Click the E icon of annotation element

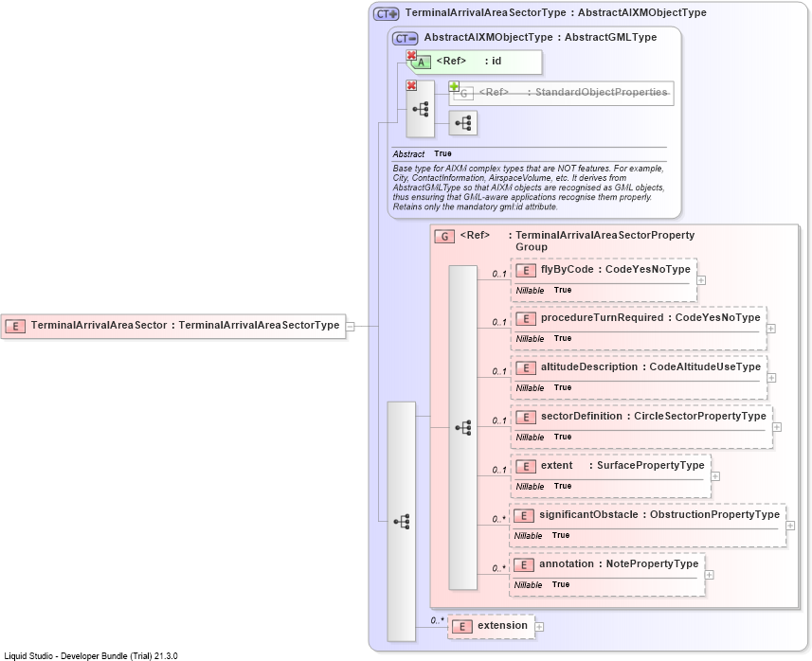click(524, 564)
